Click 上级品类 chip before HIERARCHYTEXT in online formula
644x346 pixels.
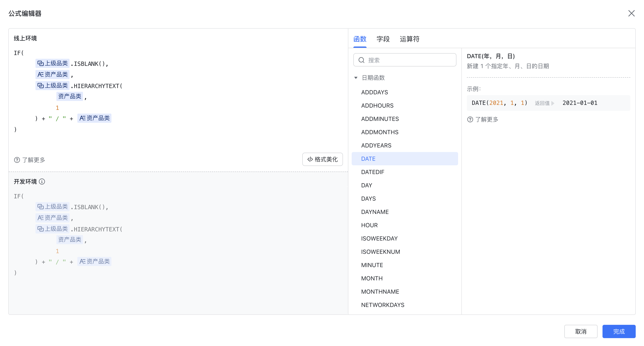click(52, 86)
